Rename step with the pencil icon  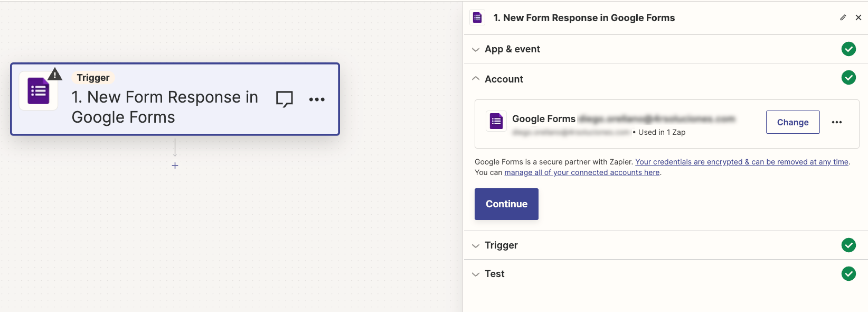[x=843, y=17]
